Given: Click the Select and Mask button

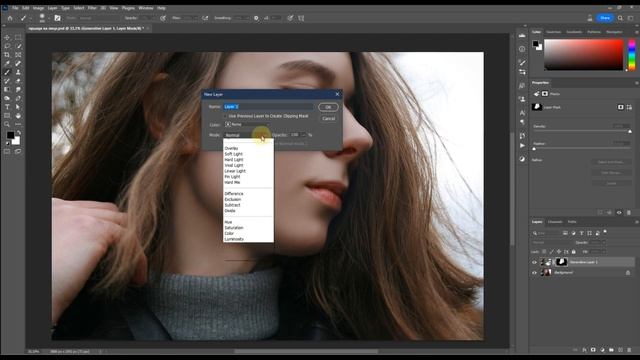Looking at the screenshot, I should [611, 162].
